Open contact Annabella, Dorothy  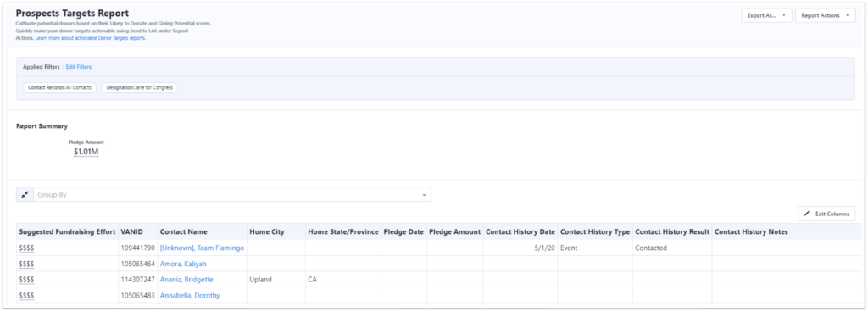click(x=190, y=295)
